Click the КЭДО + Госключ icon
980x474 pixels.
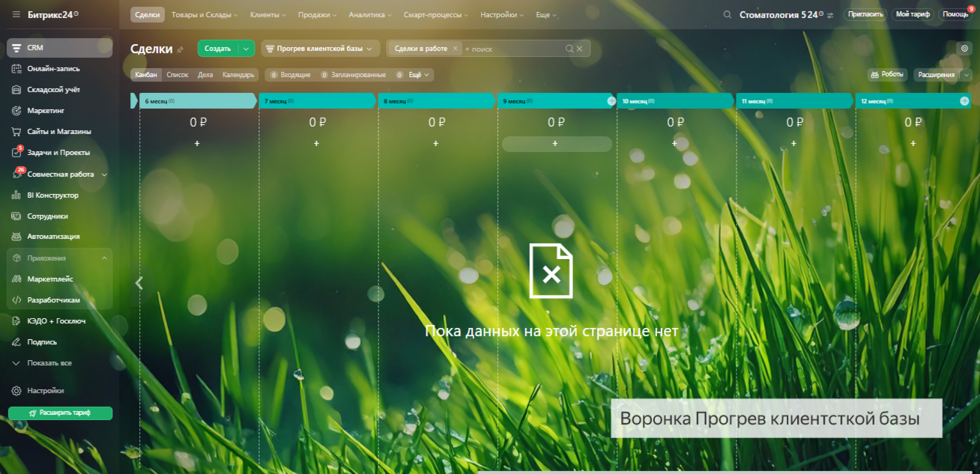pos(16,320)
